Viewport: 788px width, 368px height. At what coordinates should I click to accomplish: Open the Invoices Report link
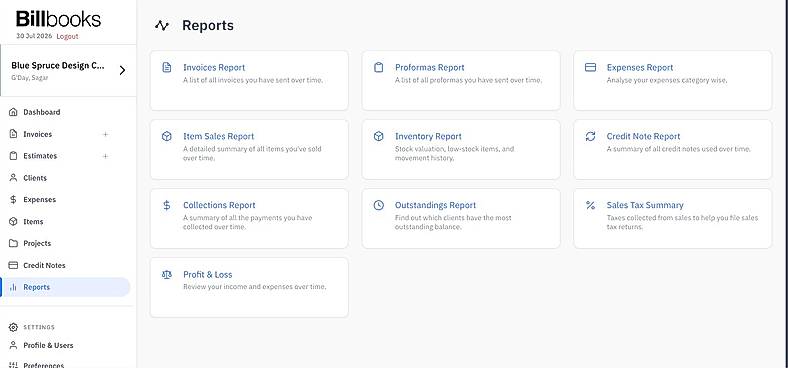click(214, 67)
